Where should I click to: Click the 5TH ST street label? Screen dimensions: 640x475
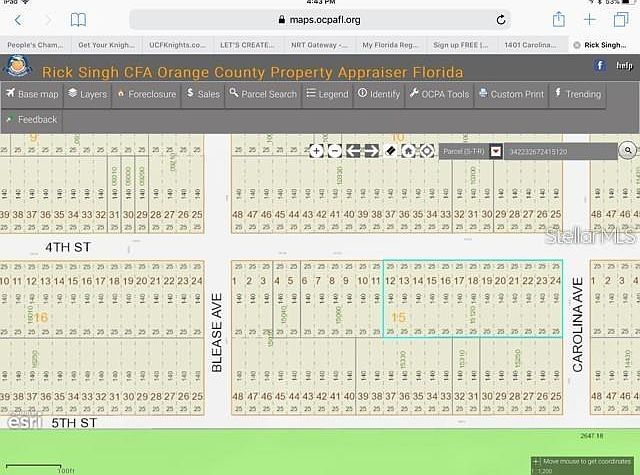pyautogui.click(x=74, y=423)
